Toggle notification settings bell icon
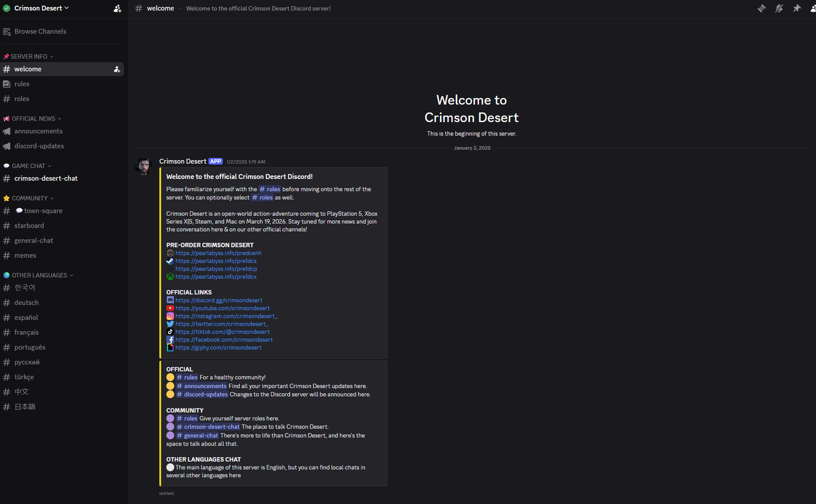Image resolution: width=816 pixels, height=504 pixels. click(x=779, y=8)
